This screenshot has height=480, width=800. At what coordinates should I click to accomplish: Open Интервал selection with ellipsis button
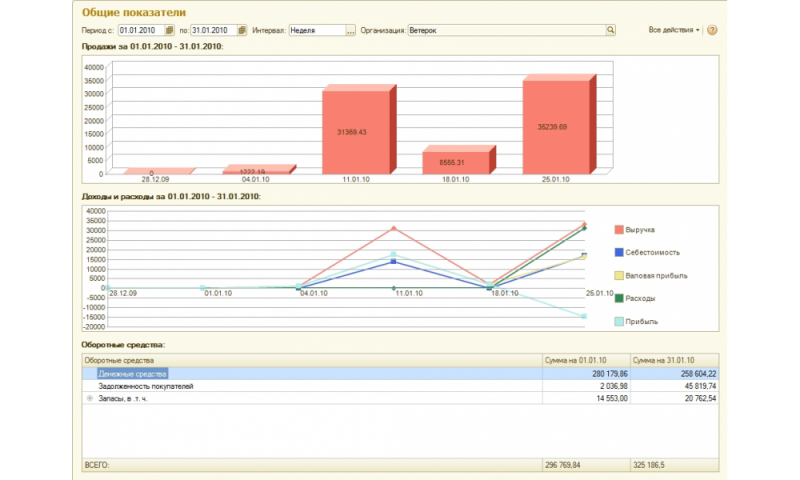pos(350,31)
